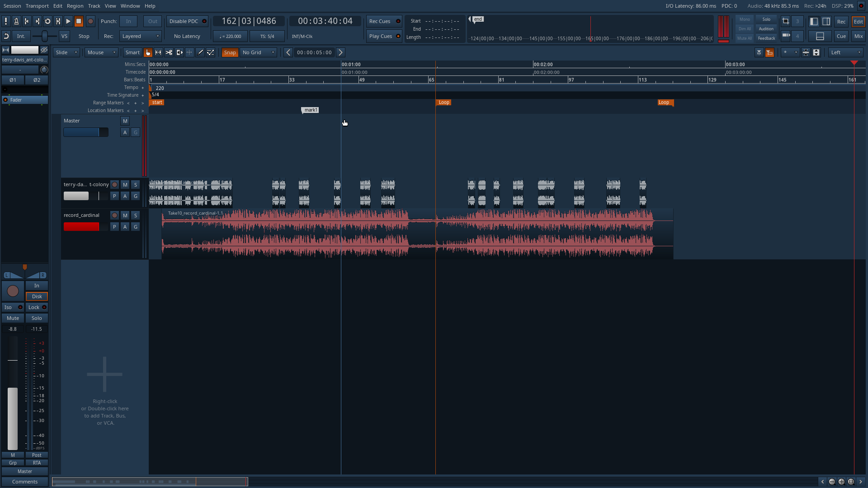Click the Comments button
The width and height of the screenshot is (868, 488).
click(x=25, y=482)
